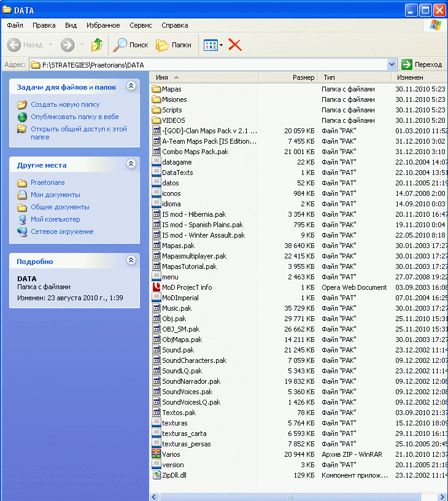Open the Forward history dropdown arrow
Image resolution: width=448 pixels, height=501 pixels.
pyautogui.click(x=82, y=45)
